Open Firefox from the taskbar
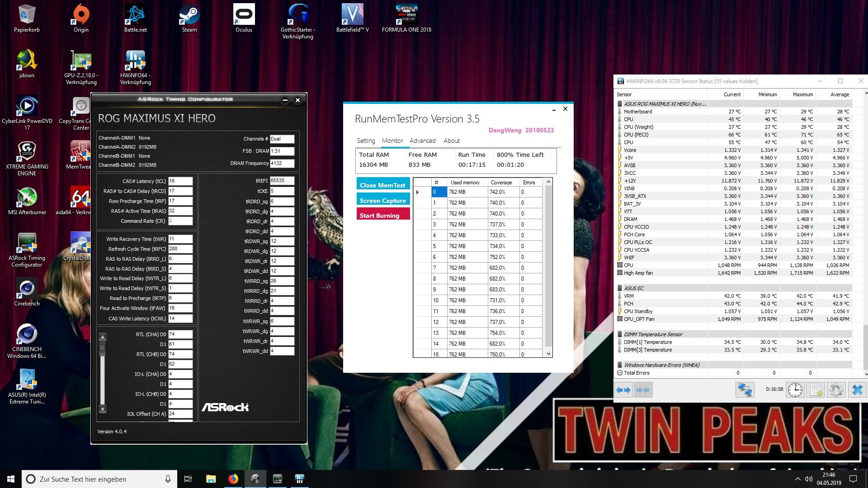 pyautogui.click(x=233, y=479)
